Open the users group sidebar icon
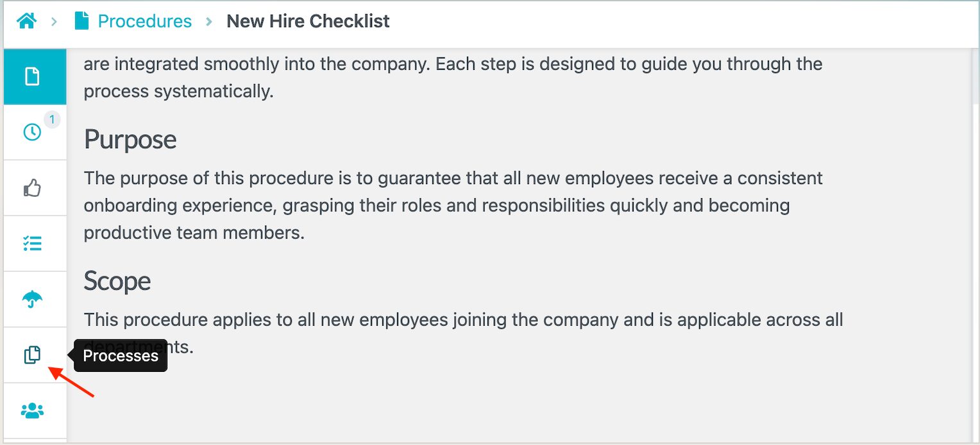Screen dimensions: 980x445 (32, 411)
